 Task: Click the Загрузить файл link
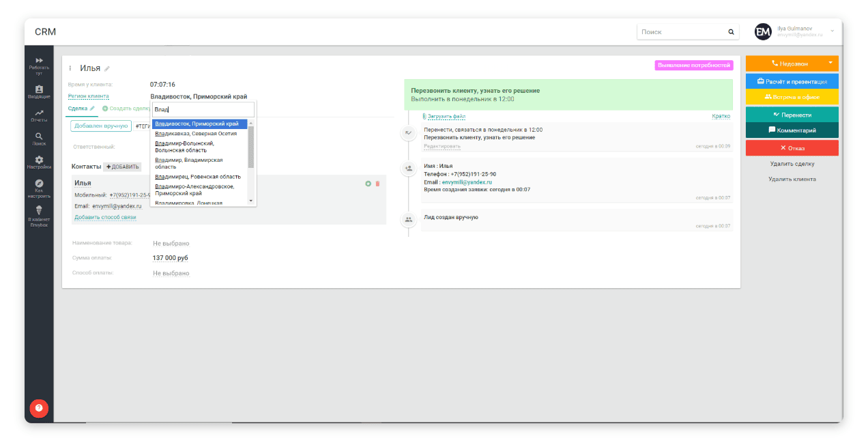(x=446, y=117)
